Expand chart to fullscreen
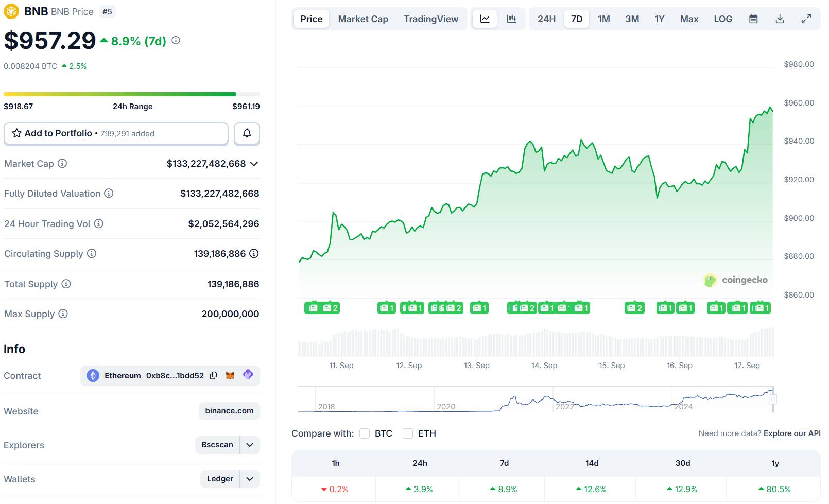 [x=806, y=19]
